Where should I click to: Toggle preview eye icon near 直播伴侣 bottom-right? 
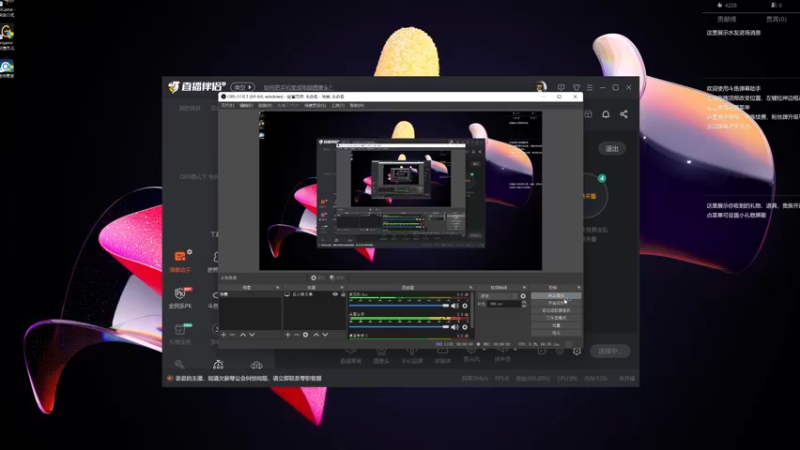pos(560,351)
